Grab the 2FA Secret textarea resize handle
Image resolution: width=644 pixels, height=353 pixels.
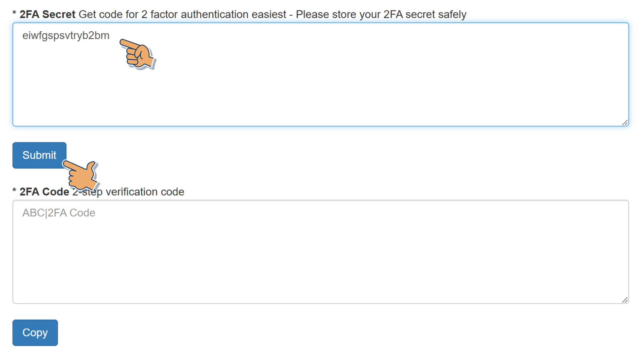[x=625, y=123]
